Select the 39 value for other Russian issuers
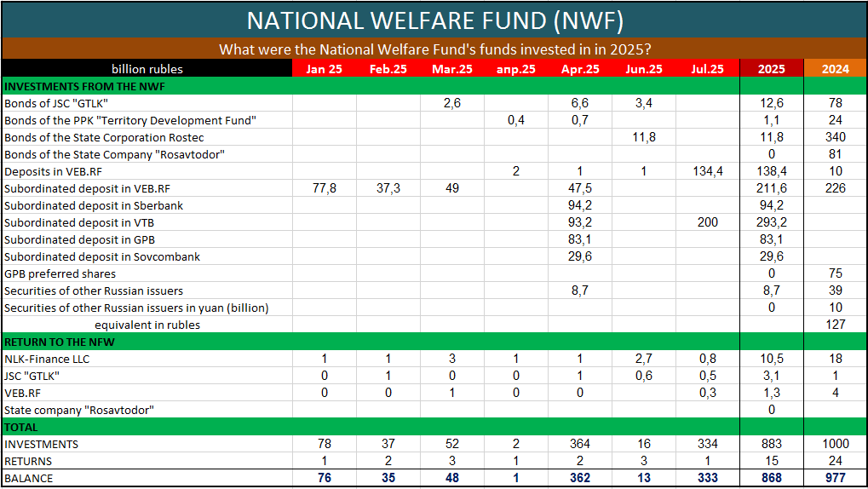 [836, 291]
